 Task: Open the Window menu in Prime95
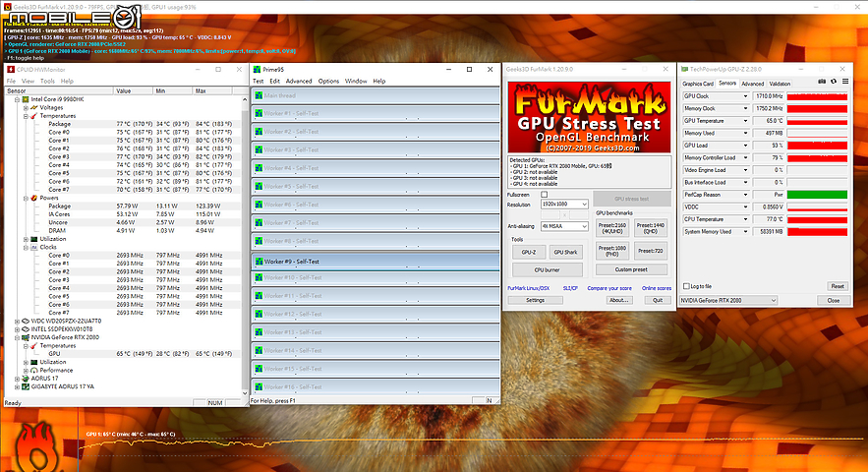pos(356,81)
